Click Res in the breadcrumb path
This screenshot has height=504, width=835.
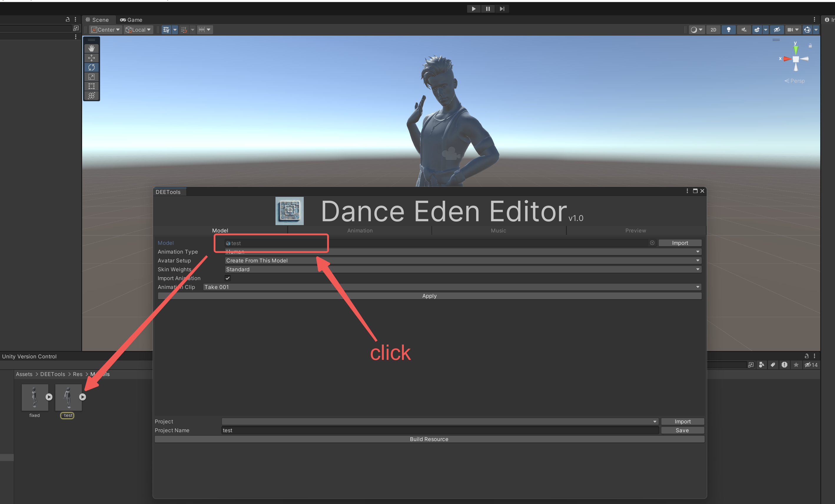pyautogui.click(x=78, y=374)
